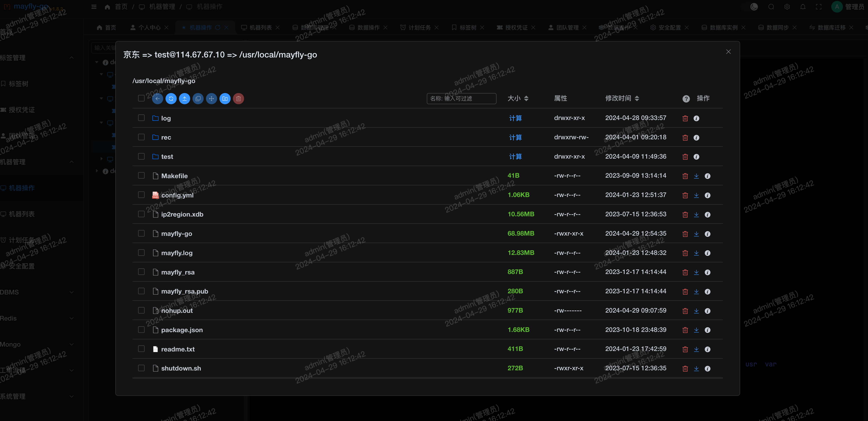Check the rec folder checkbox
The height and width of the screenshot is (421, 868).
pos(141,137)
